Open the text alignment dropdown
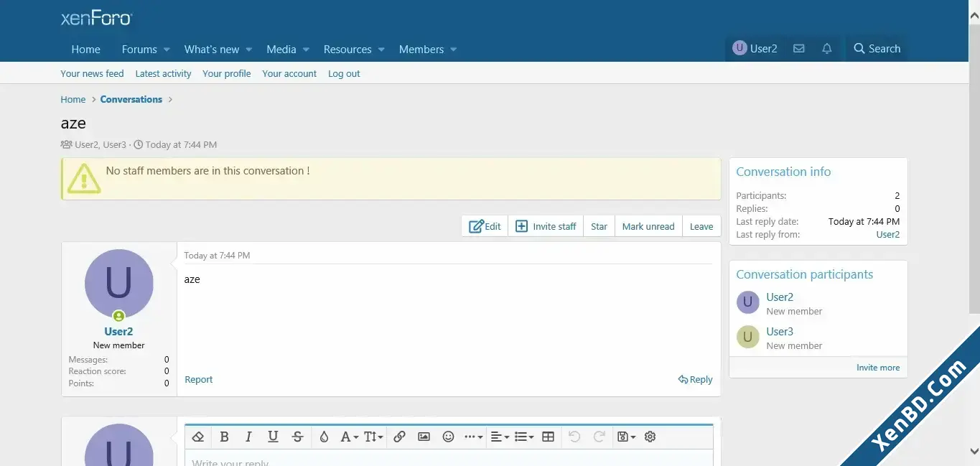The image size is (980, 466). point(500,437)
